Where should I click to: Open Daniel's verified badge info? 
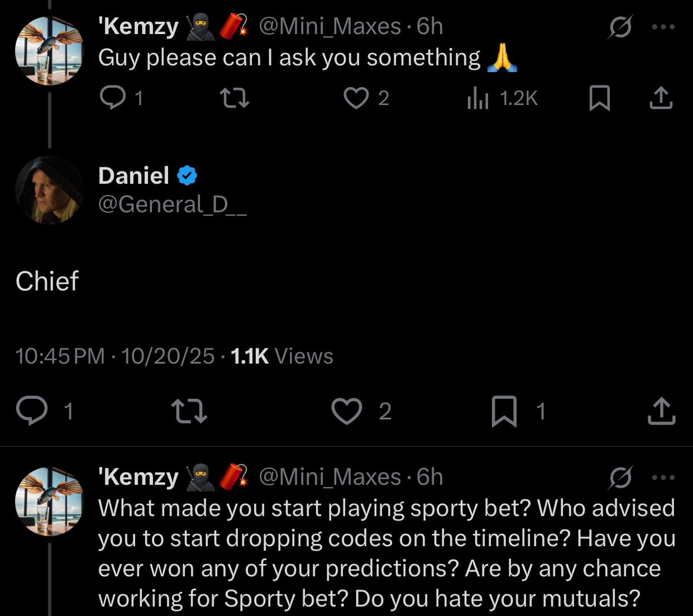[x=187, y=176]
